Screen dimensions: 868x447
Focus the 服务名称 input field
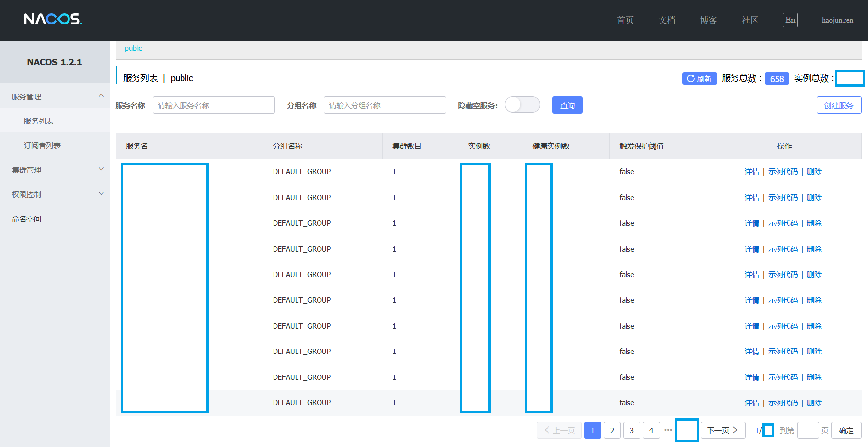(x=214, y=105)
